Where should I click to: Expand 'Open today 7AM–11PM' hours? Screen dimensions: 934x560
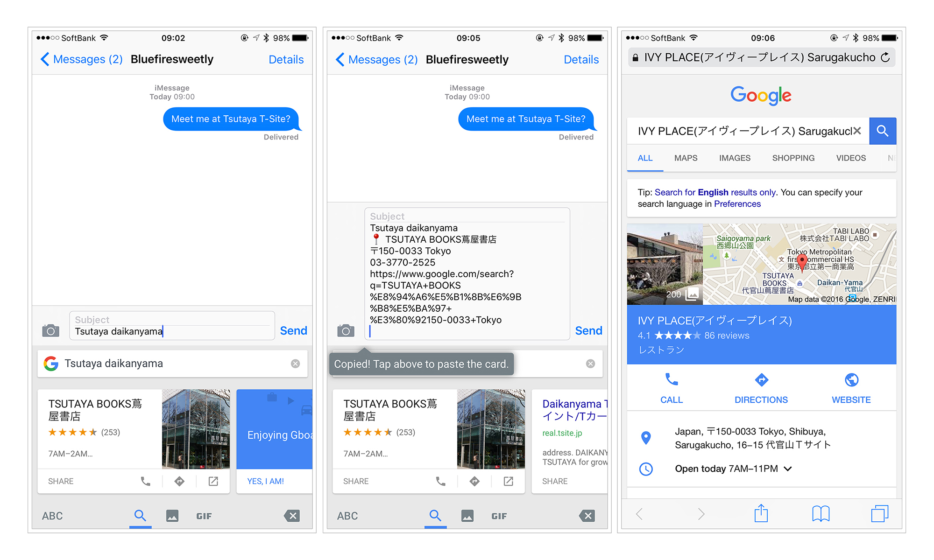(733, 469)
